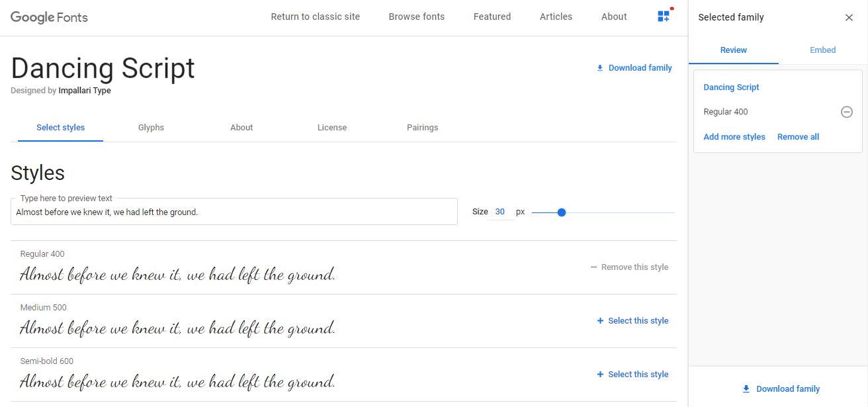The width and height of the screenshot is (868, 407).
Task: Click the Semi-bold 600 label
Action: coord(47,361)
